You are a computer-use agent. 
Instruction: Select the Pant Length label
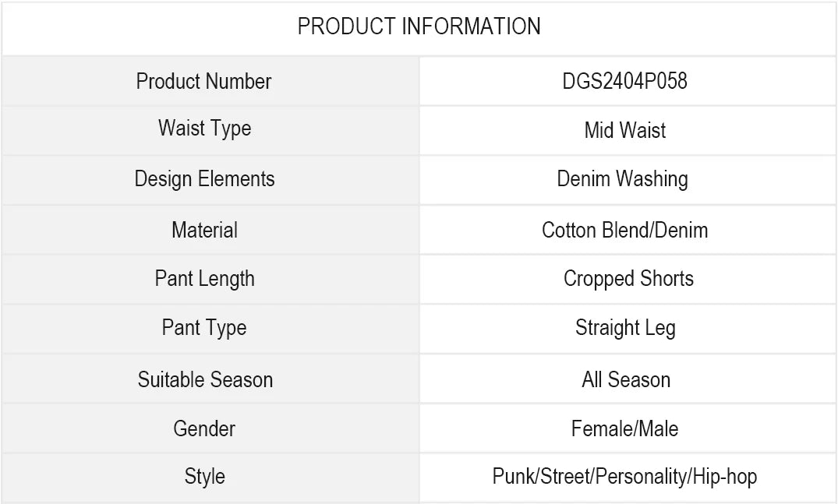[x=204, y=278]
